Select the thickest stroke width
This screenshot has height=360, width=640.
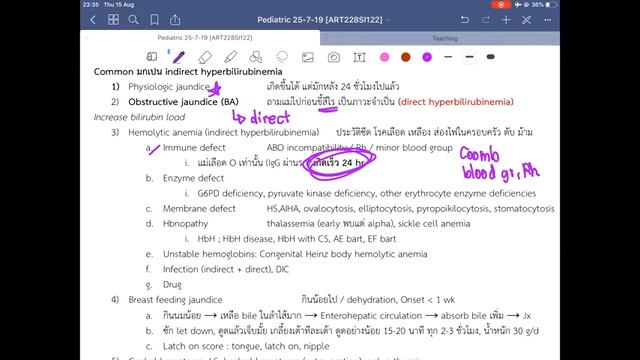pos(491,57)
